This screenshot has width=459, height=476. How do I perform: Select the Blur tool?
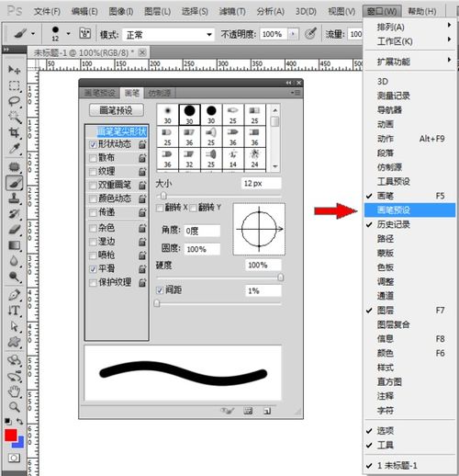14,261
